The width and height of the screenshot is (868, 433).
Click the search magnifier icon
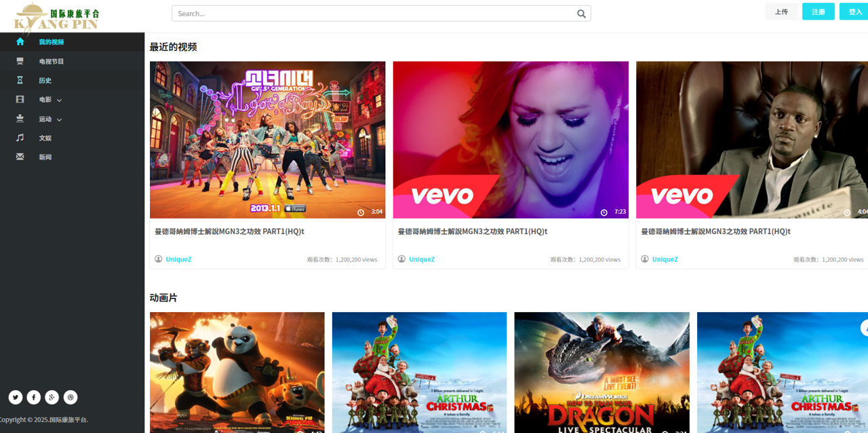[581, 14]
